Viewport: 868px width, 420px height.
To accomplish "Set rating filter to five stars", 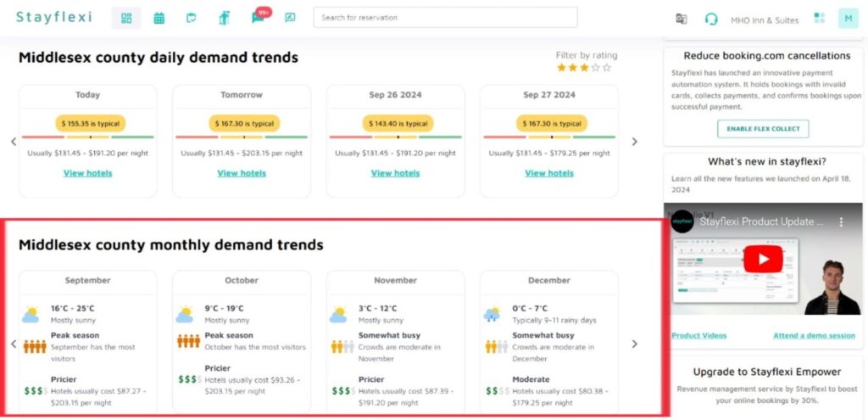I will (607, 68).
